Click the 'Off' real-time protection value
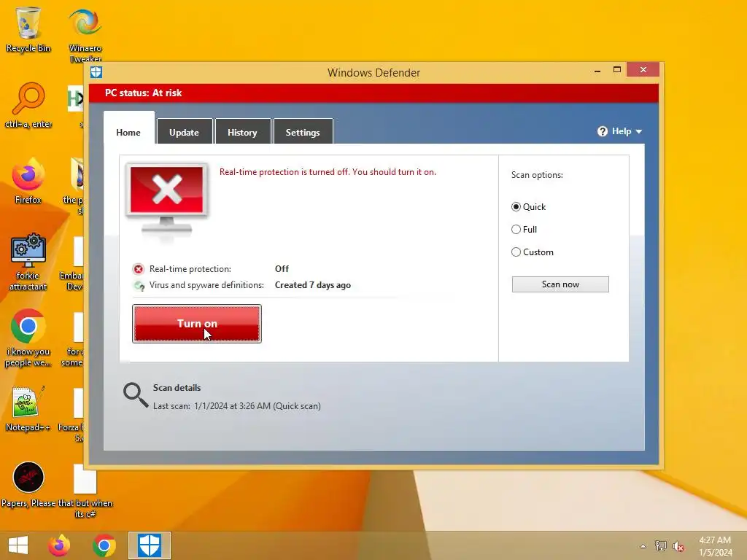Screen dimensions: 747x560 point(282,269)
